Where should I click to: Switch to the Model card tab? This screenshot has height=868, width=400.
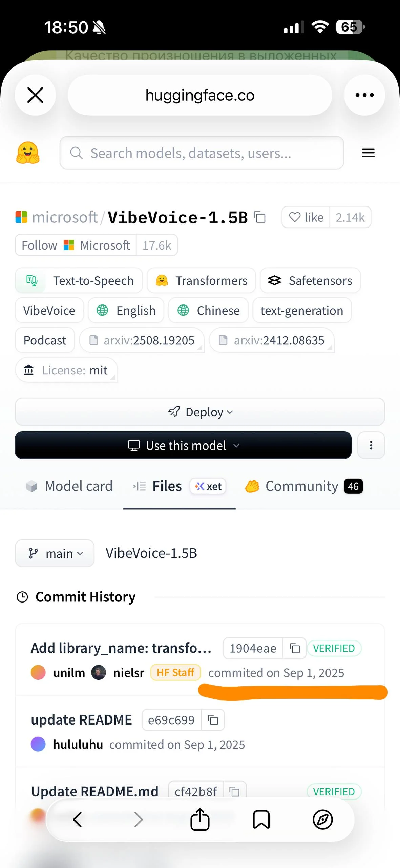coord(69,486)
